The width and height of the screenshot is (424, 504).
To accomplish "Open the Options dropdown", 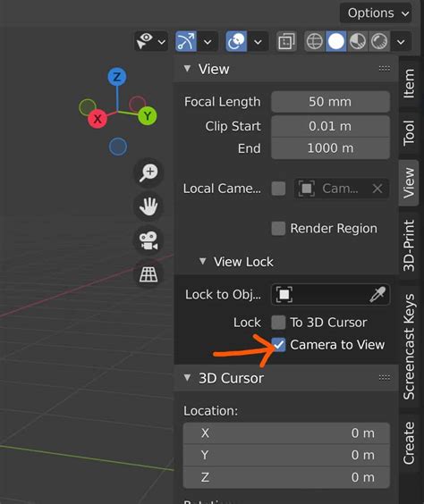I will [376, 13].
